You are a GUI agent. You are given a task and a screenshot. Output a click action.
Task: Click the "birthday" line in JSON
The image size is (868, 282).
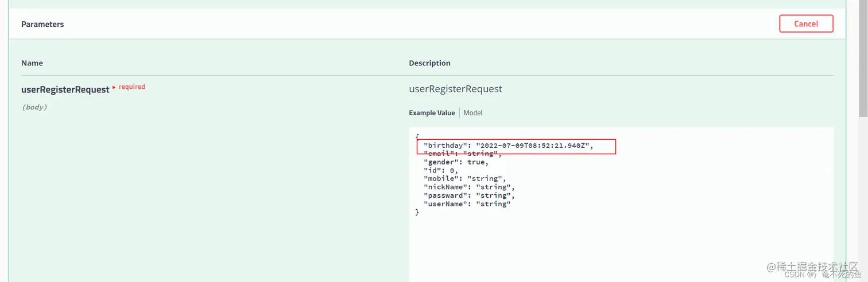tap(508, 146)
